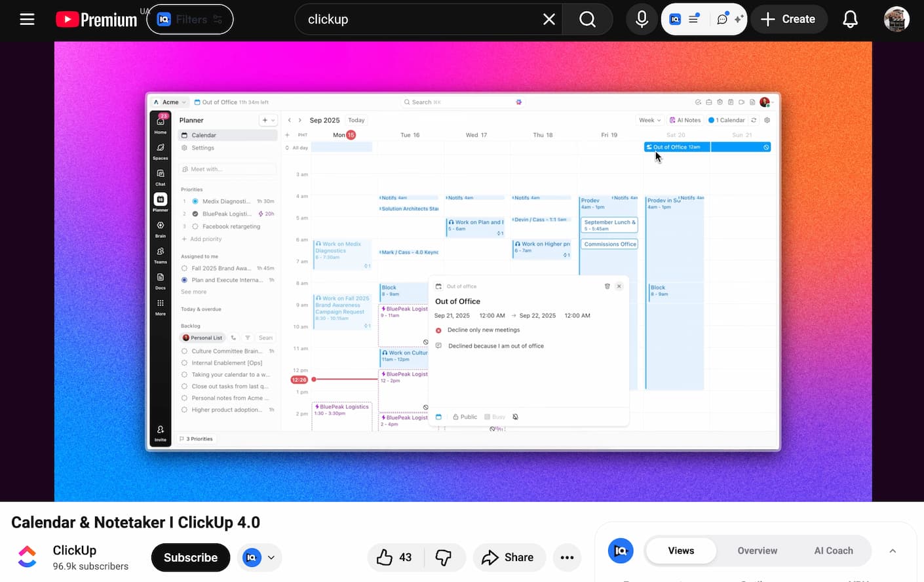
Task: Open the YouTube hamburger guide menu
Action: pyautogui.click(x=27, y=19)
